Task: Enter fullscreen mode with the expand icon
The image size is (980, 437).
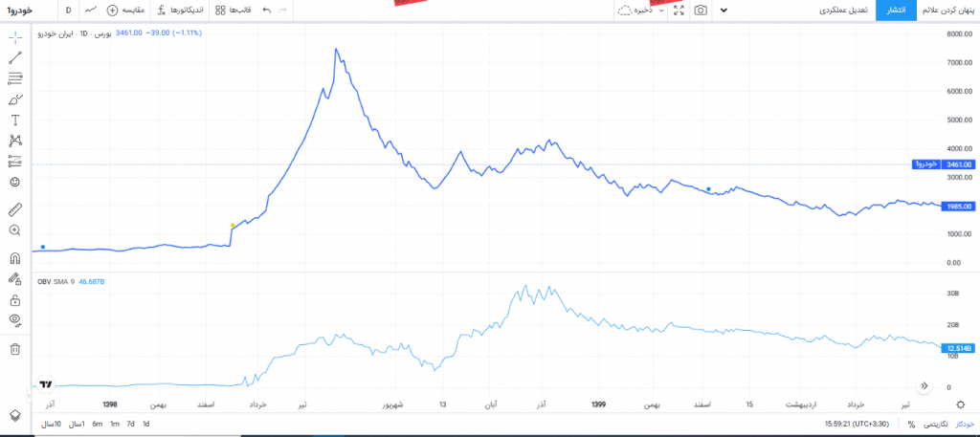Action: (679, 10)
